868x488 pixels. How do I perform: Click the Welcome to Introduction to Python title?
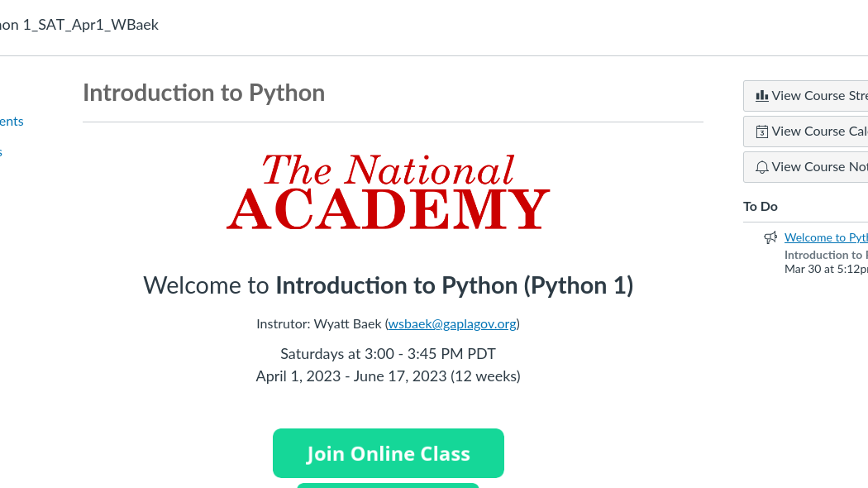coord(389,285)
